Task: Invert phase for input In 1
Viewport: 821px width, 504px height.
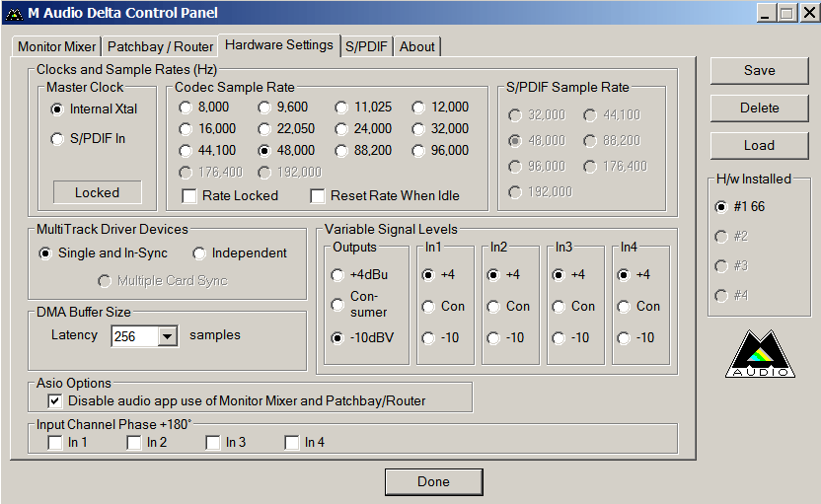Action: coord(55,443)
